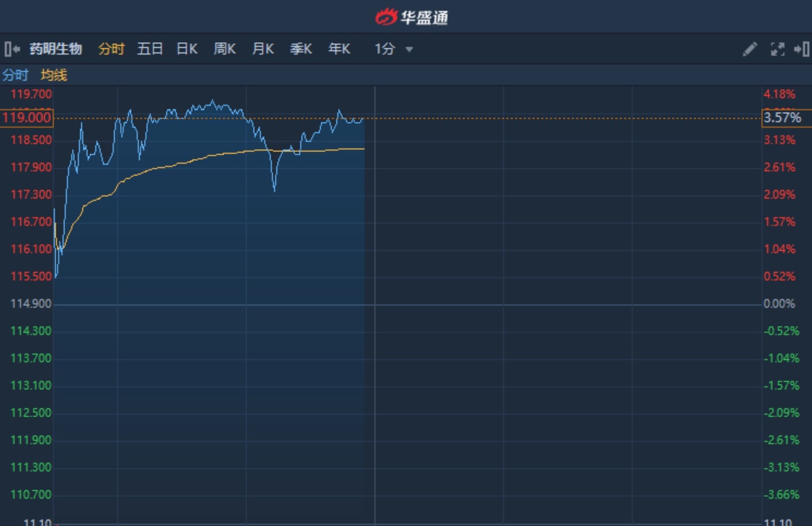Select the 年K chart tab
The image size is (812, 526).
[x=339, y=49]
